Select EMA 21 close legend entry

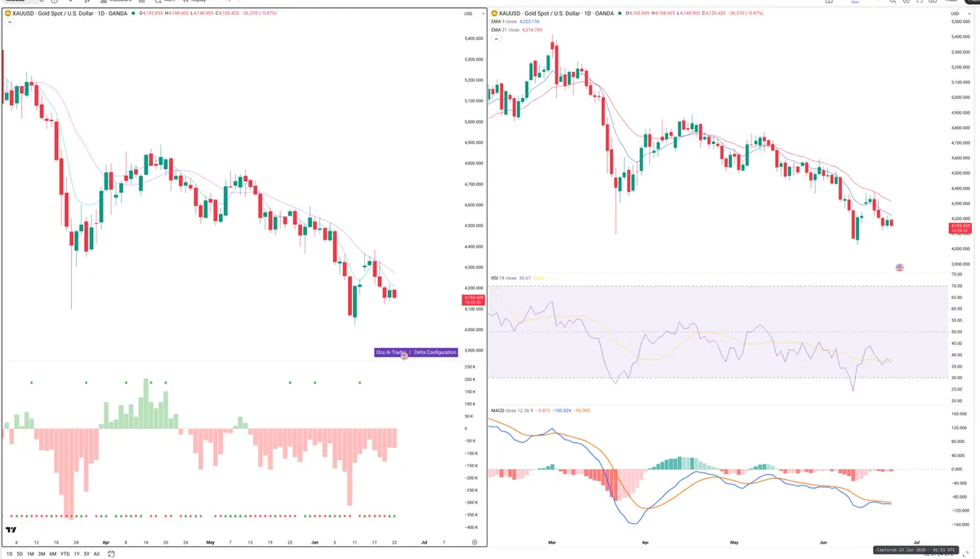(505, 29)
